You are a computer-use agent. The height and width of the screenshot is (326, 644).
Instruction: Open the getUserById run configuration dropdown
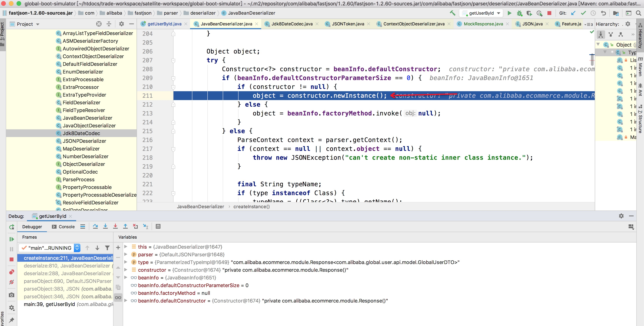(481, 13)
